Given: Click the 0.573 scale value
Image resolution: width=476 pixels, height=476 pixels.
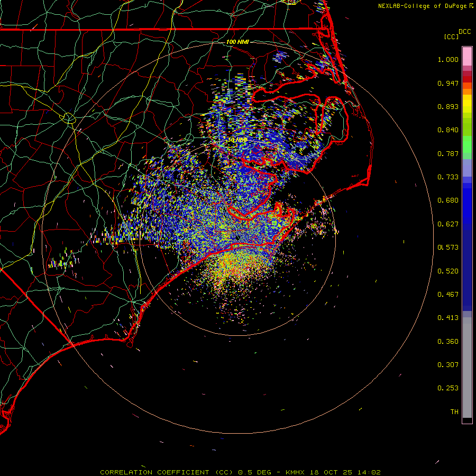Looking at the screenshot, I should click(448, 248).
